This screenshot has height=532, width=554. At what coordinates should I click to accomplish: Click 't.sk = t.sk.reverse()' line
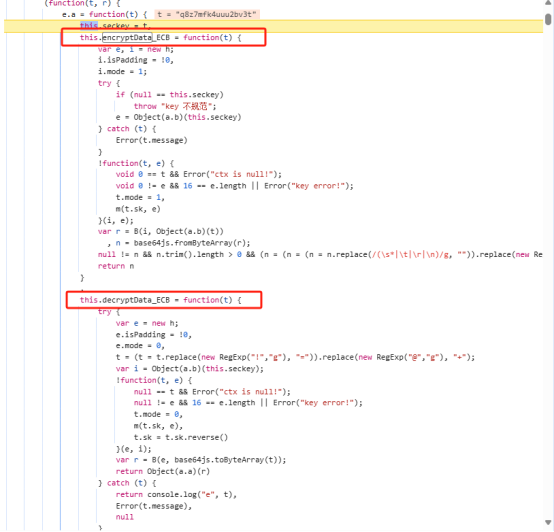pos(181,437)
